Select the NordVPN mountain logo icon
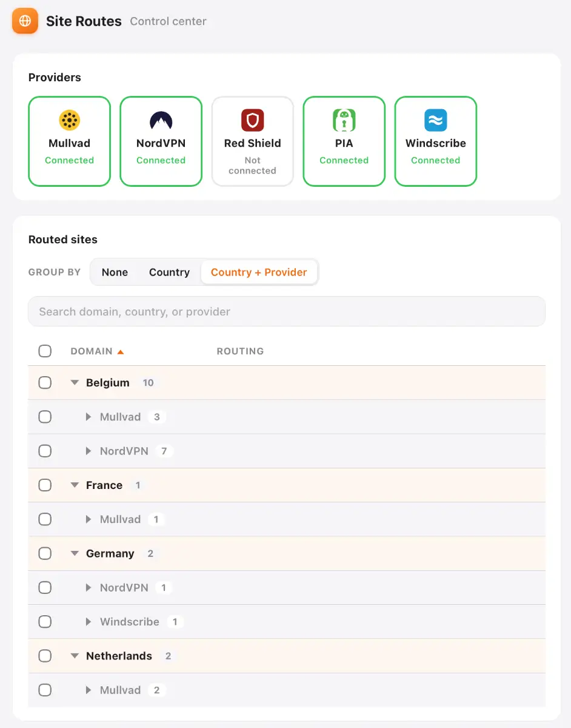 pos(161,120)
